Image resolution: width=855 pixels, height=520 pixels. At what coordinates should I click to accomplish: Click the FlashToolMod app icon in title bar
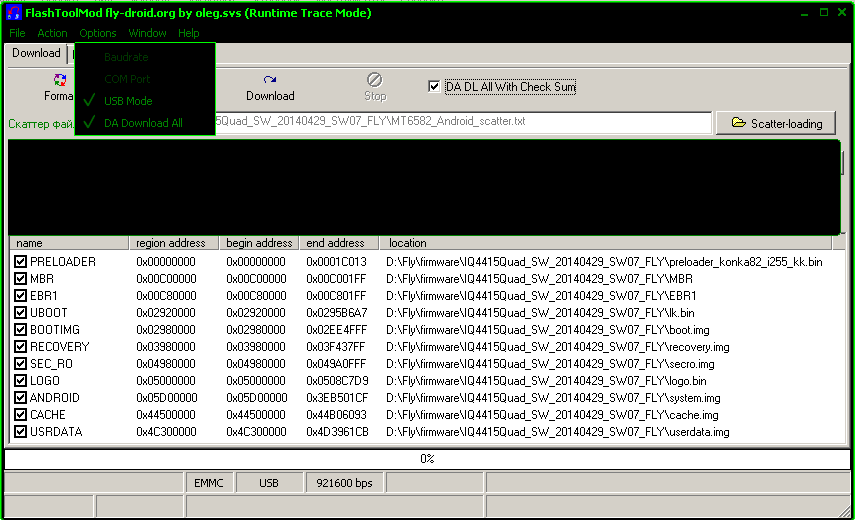pyautogui.click(x=14, y=13)
